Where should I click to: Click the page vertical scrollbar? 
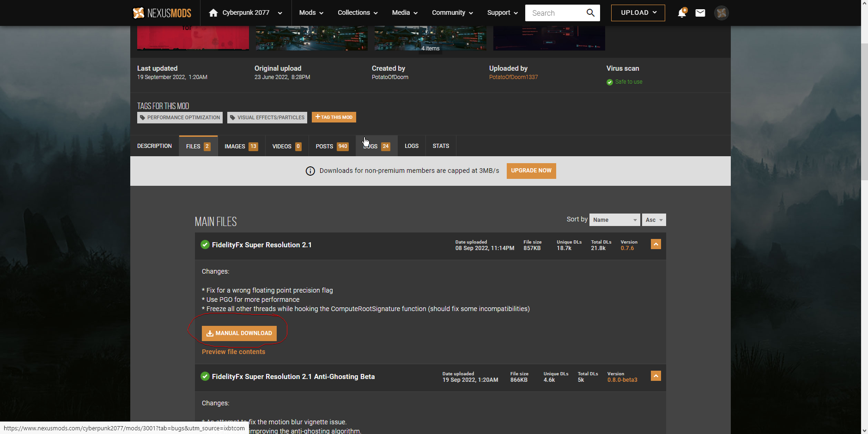pyautogui.click(x=864, y=111)
